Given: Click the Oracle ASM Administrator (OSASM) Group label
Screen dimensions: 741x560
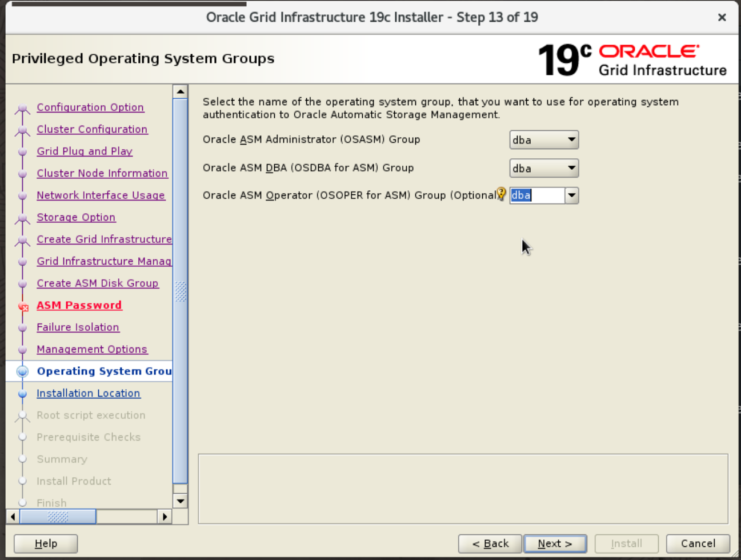Looking at the screenshot, I should point(311,139).
